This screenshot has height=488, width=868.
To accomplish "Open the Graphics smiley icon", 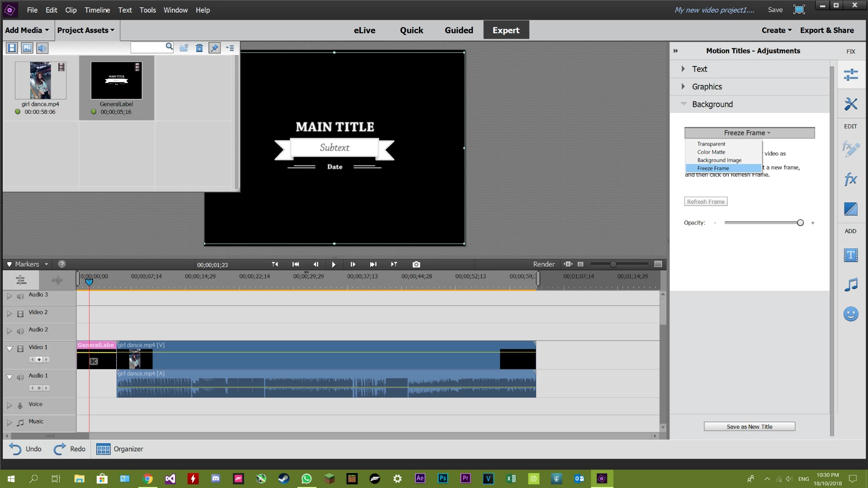I will pyautogui.click(x=850, y=314).
